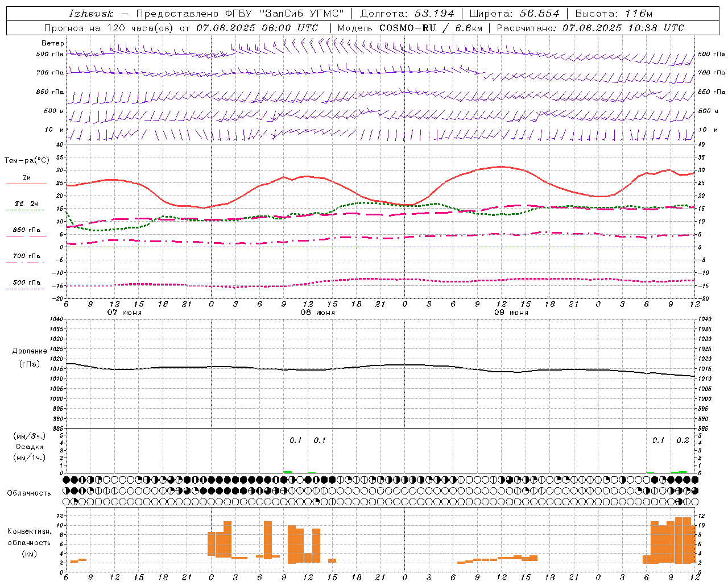
Task: Click the 'Долгота: 53.194' longitude value
Action: point(407,14)
